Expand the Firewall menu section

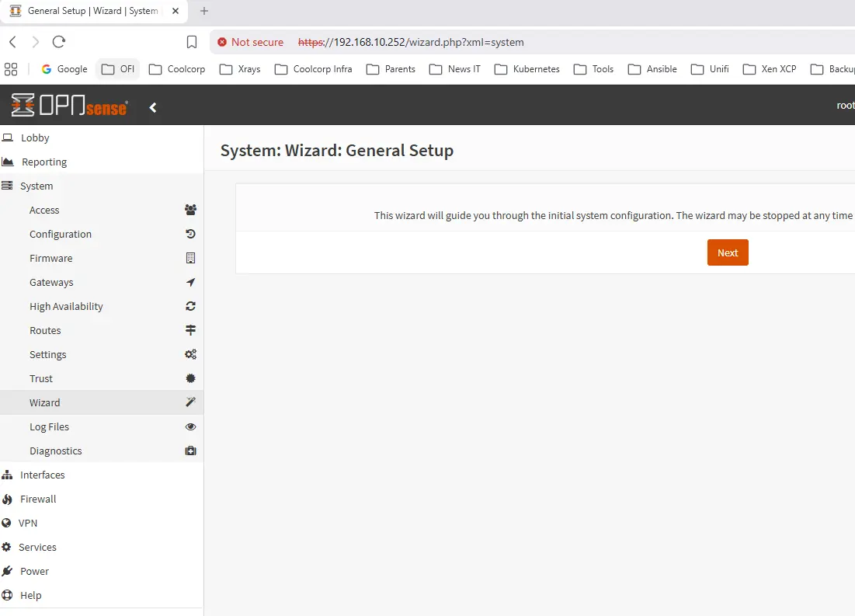(x=38, y=499)
